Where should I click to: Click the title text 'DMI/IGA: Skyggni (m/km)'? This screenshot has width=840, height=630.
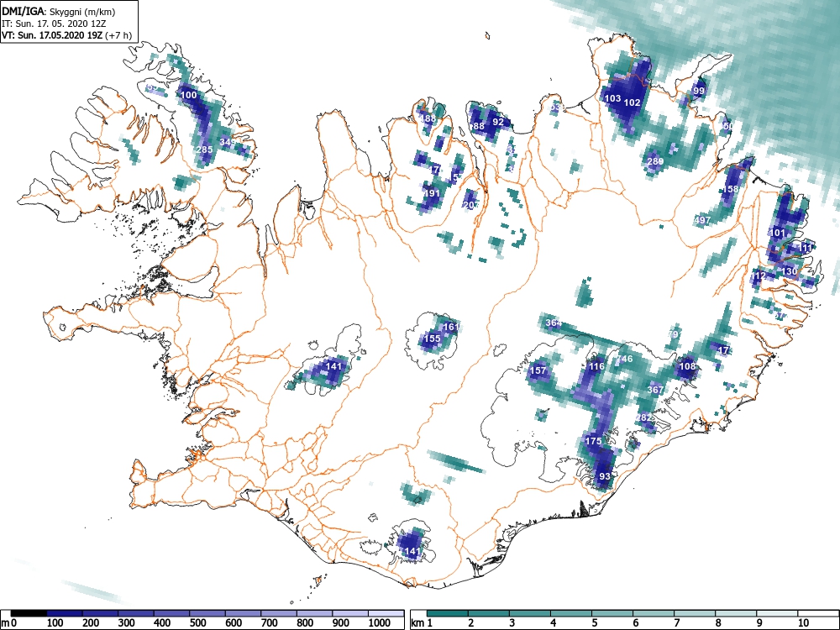(x=59, y=11)
